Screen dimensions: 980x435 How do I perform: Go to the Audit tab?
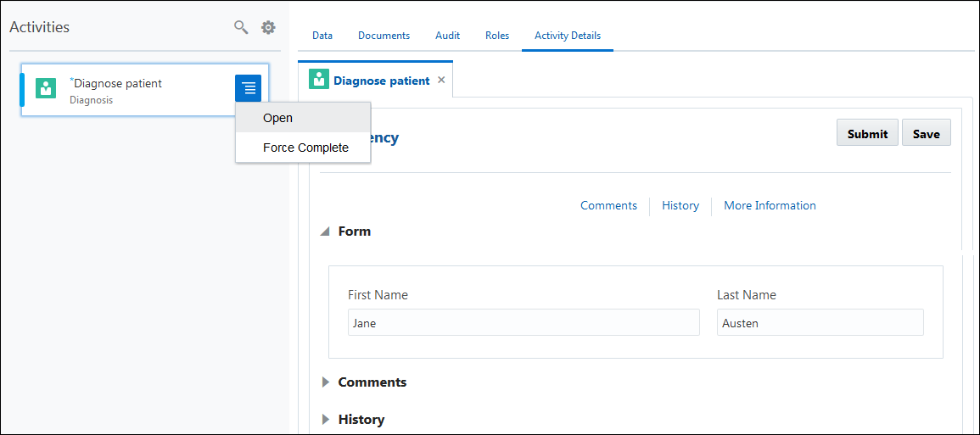(447, 36)
